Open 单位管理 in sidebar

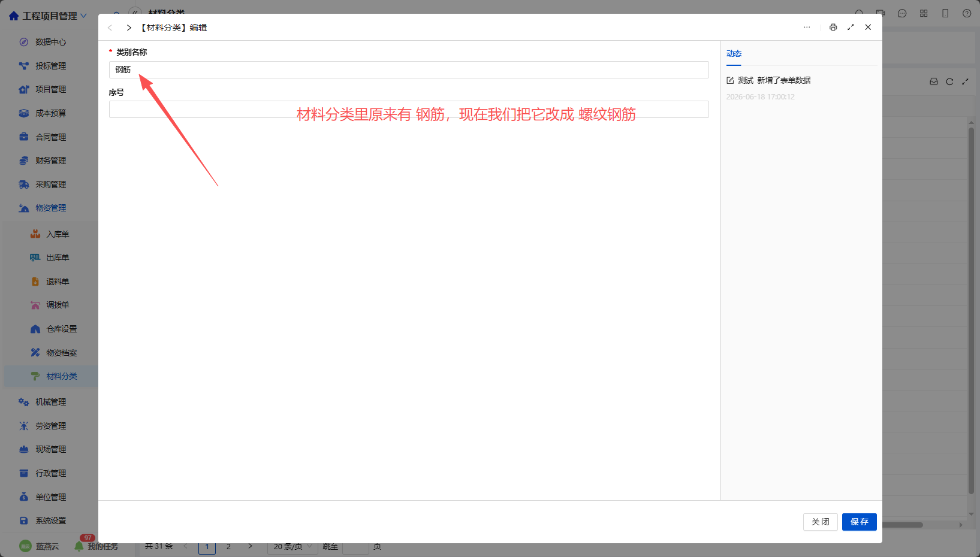click(50, 497)
